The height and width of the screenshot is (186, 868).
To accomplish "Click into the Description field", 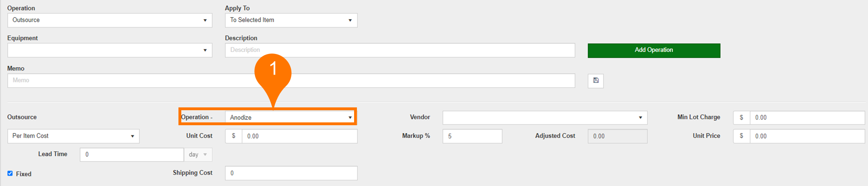I will 399,50.
